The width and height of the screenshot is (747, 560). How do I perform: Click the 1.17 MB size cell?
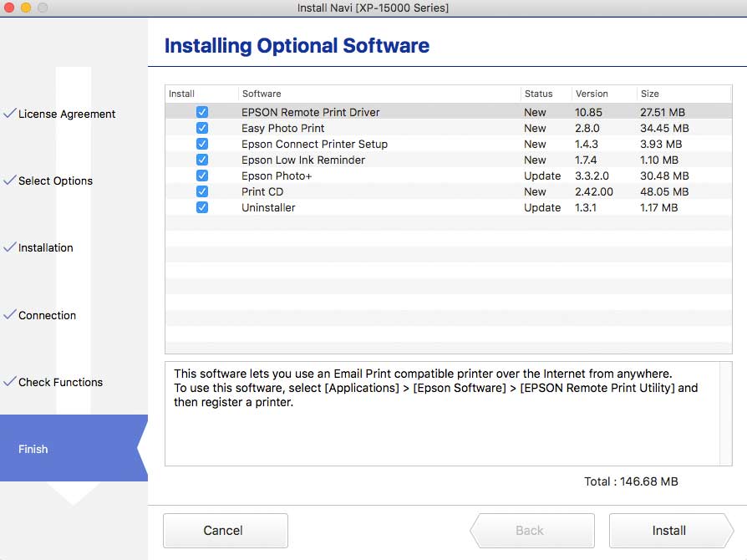tap(658, 208)
